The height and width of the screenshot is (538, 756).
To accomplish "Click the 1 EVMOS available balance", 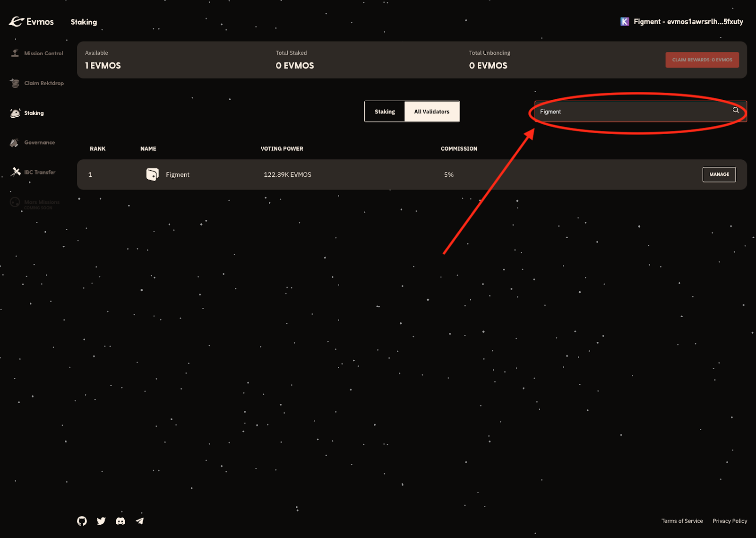I will (x=103, y=66).
